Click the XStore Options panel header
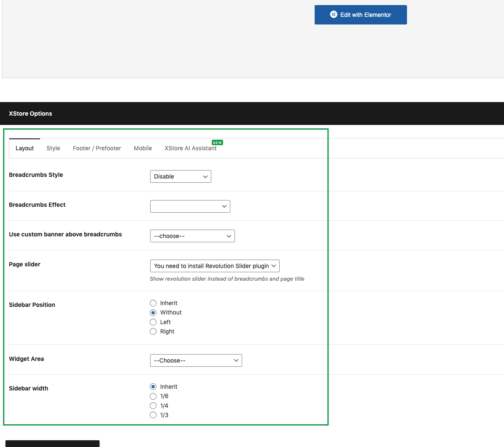The width and height of the screenshot is (504, 447). pos(252,114)
